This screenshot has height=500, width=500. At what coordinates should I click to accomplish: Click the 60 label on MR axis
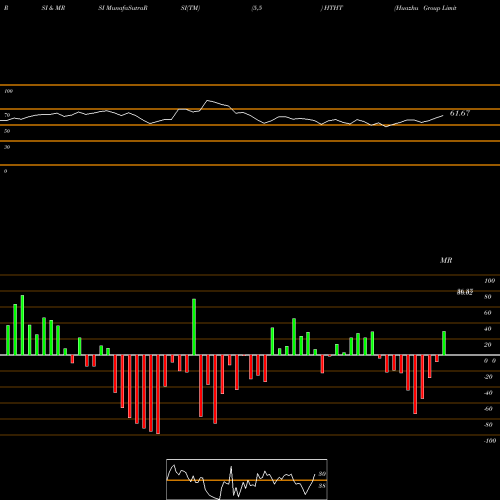point(488,313)
